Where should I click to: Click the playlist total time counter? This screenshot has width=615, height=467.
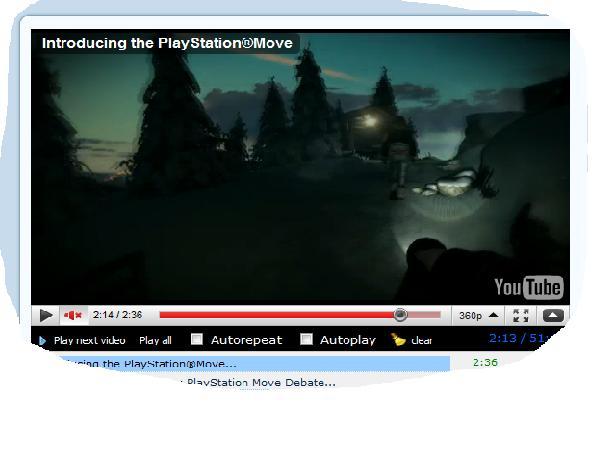547,339
